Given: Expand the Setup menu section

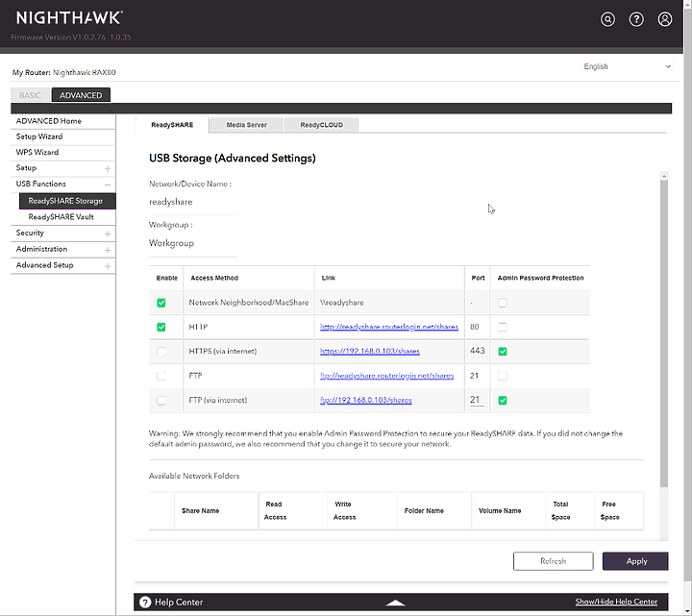Looking at the screenshot, I should click(108, 168).
